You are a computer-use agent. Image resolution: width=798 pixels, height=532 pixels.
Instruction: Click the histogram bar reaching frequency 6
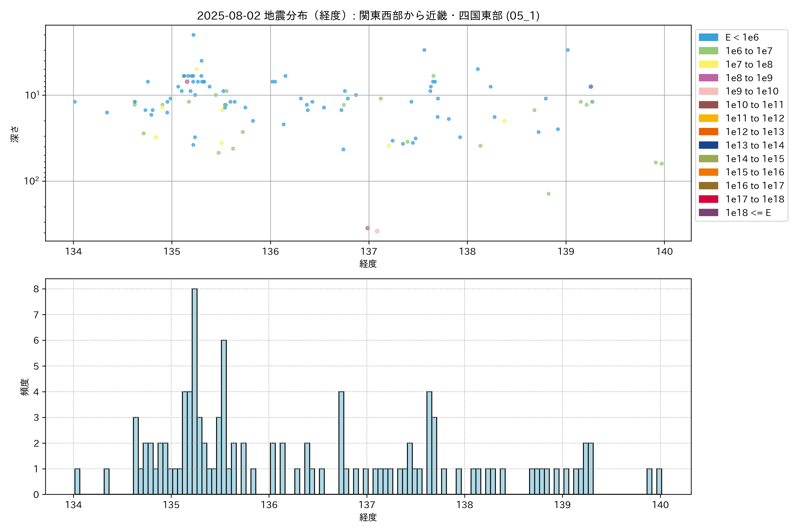(224, 417)
